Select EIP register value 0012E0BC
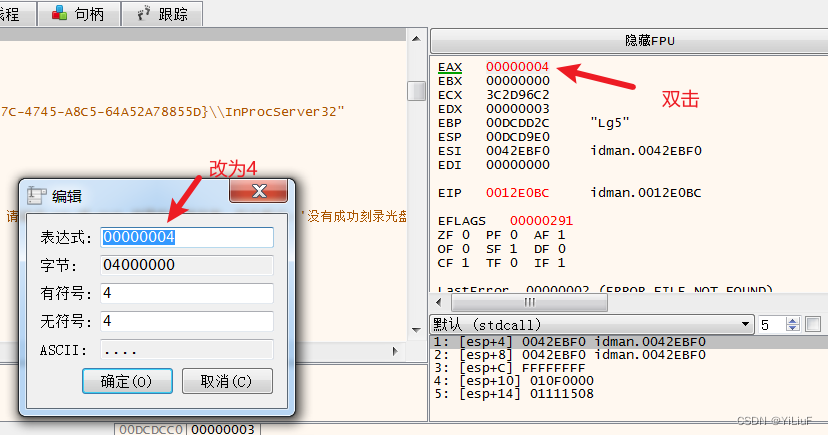The image size is (828, 435). point(518,193)
